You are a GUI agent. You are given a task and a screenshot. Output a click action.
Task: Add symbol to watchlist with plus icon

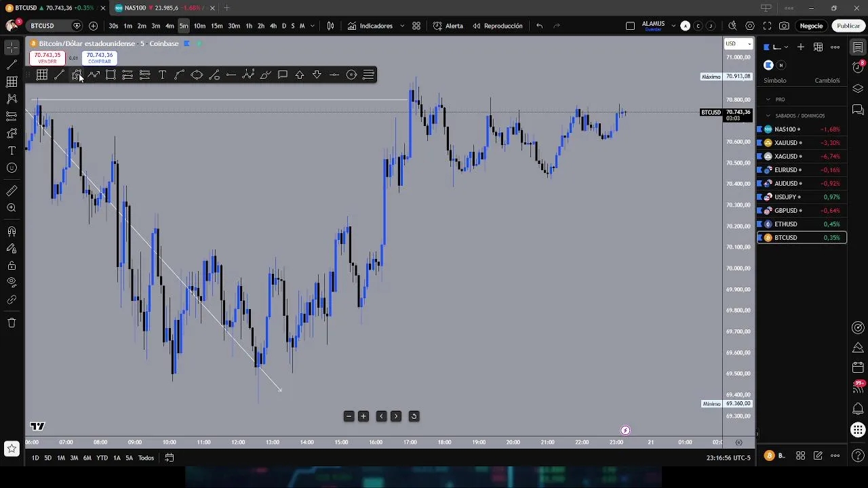pyautogui.click(x=801, y=47)
